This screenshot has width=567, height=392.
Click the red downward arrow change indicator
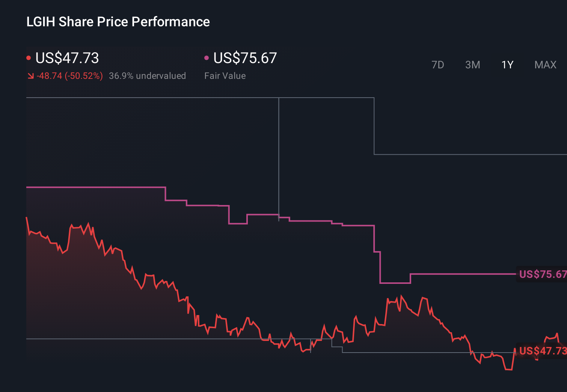tap(31, 75)
